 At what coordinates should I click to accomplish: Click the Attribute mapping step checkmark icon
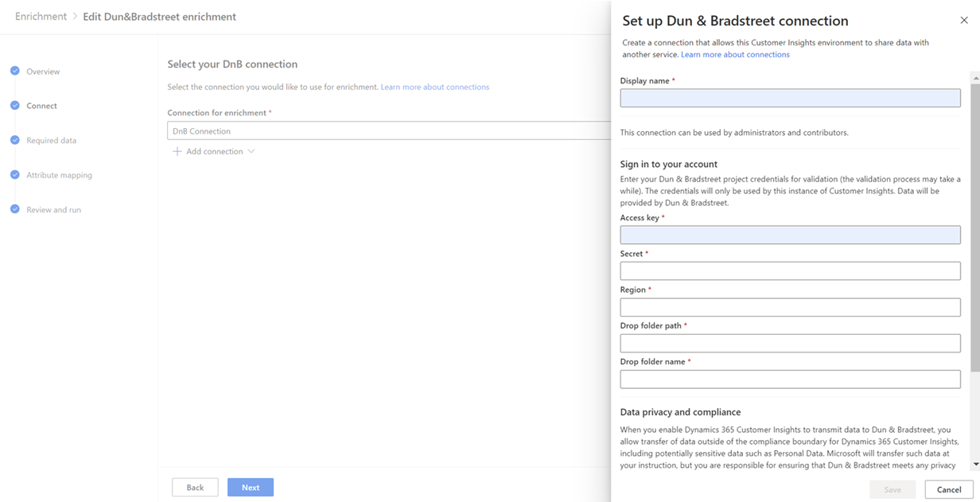click(x=15, y=174)
